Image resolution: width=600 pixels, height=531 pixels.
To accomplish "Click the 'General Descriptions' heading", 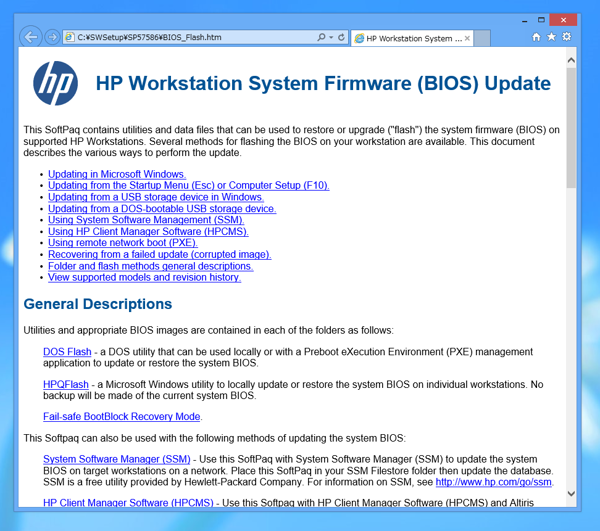I will coord(98,304).
